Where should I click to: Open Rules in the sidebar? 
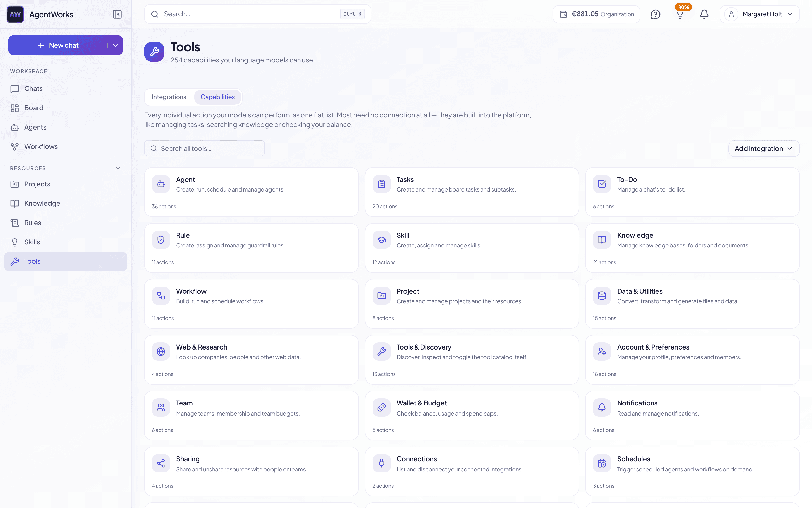click(x=65, y=223)
